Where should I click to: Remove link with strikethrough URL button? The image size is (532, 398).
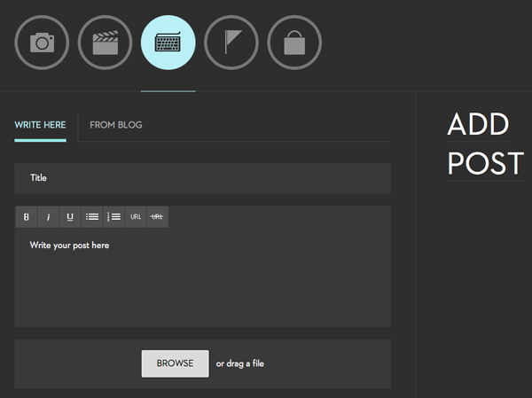[x=157, y=217]
